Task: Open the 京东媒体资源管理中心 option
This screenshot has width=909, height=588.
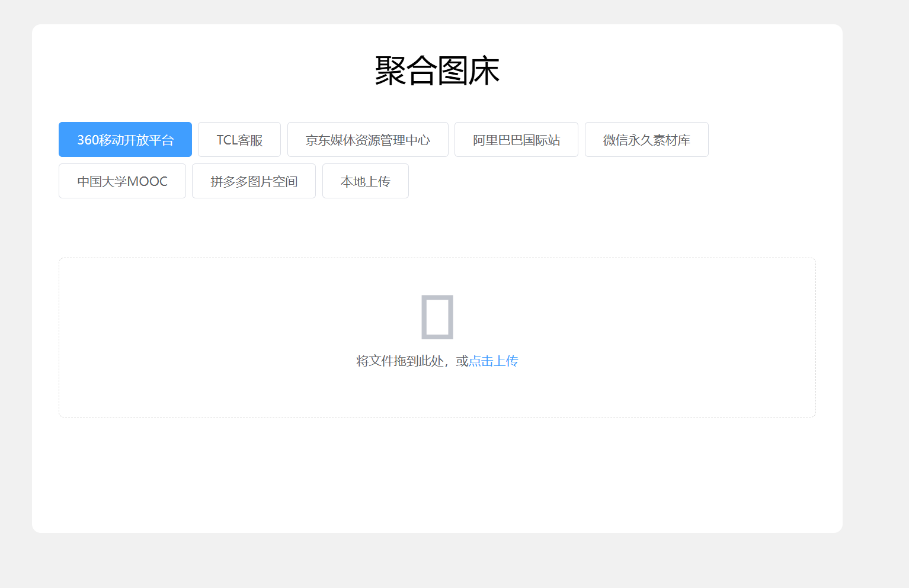Action: point(367,139)
